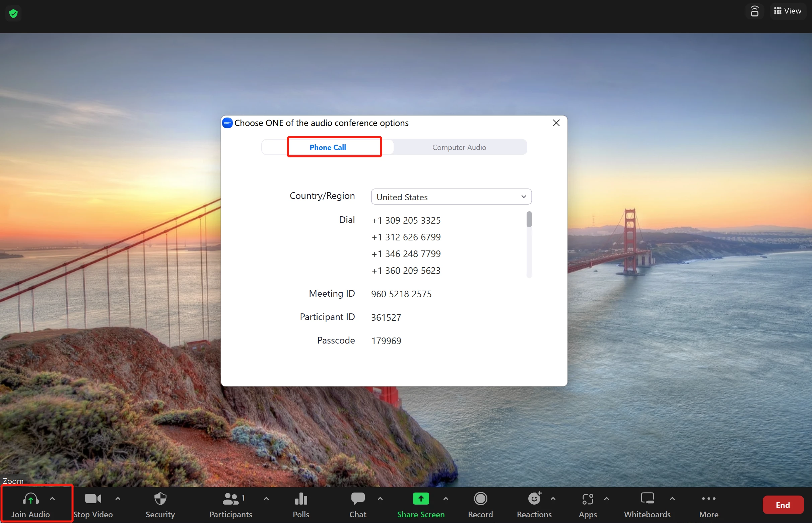Select the Phone Call tab

coord(328,147)
